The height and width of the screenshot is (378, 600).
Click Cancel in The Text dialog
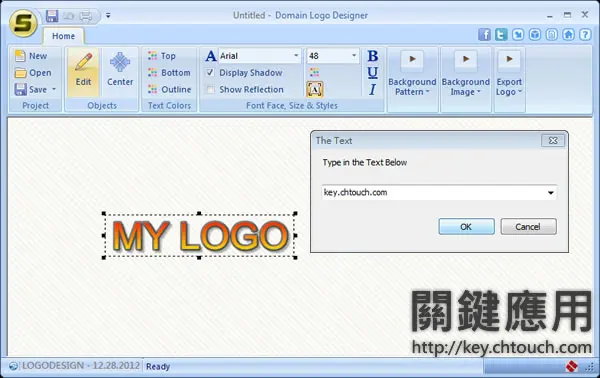[x=528, y=227]
